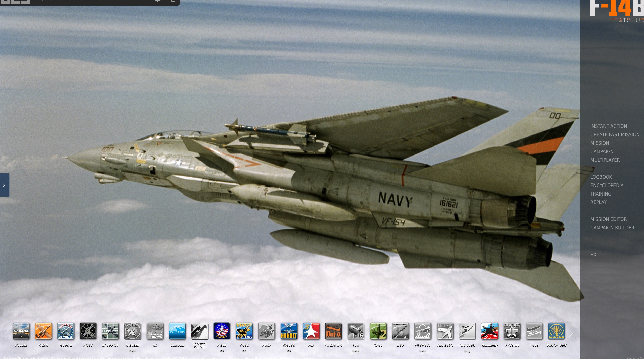
Task: Open the Campaign Builder
Action: [x=612, y=228]
